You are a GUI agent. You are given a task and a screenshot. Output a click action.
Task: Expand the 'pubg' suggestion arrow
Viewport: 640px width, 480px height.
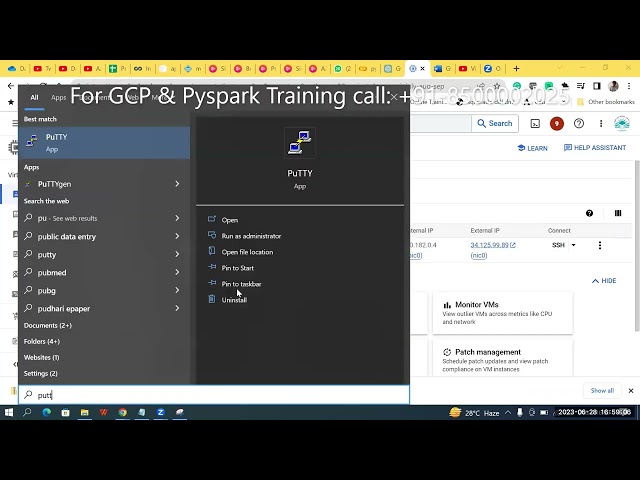(x=177, y=290)
